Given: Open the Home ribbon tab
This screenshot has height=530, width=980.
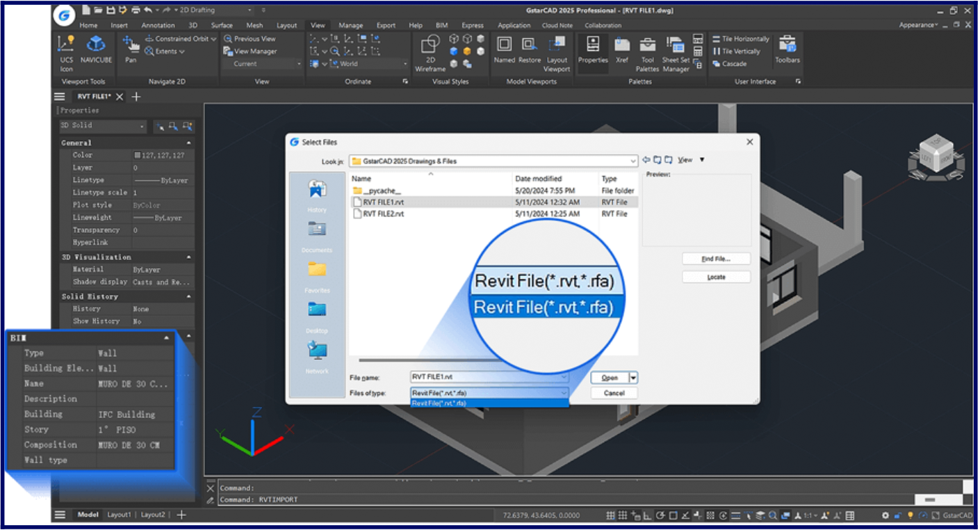Looking at the screenshot, I should (88, 26).
